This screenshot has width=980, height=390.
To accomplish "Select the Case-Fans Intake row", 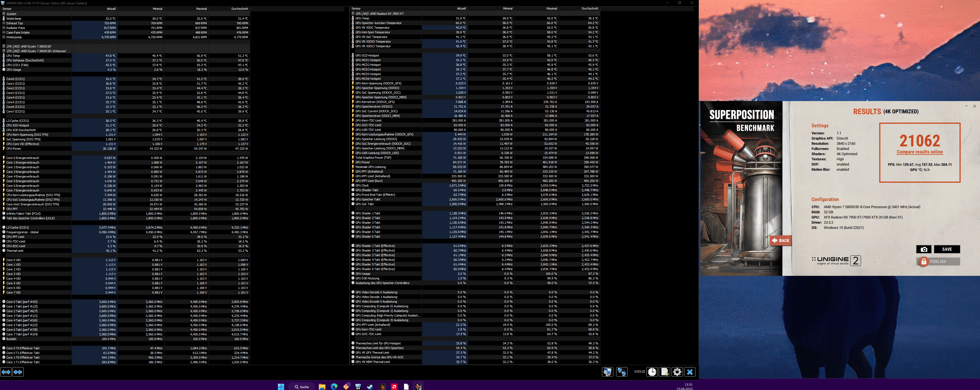I will click(126, 32).
